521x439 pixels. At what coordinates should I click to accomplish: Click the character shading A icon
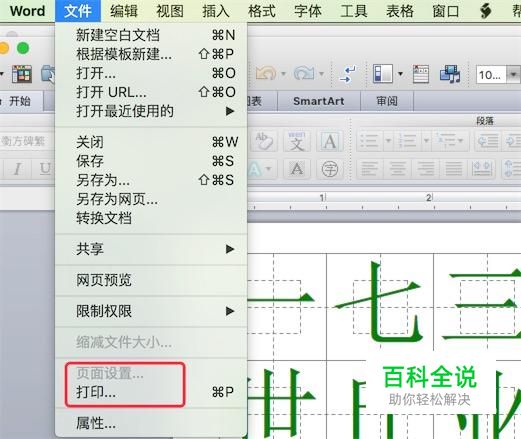[x=297, y=169]
